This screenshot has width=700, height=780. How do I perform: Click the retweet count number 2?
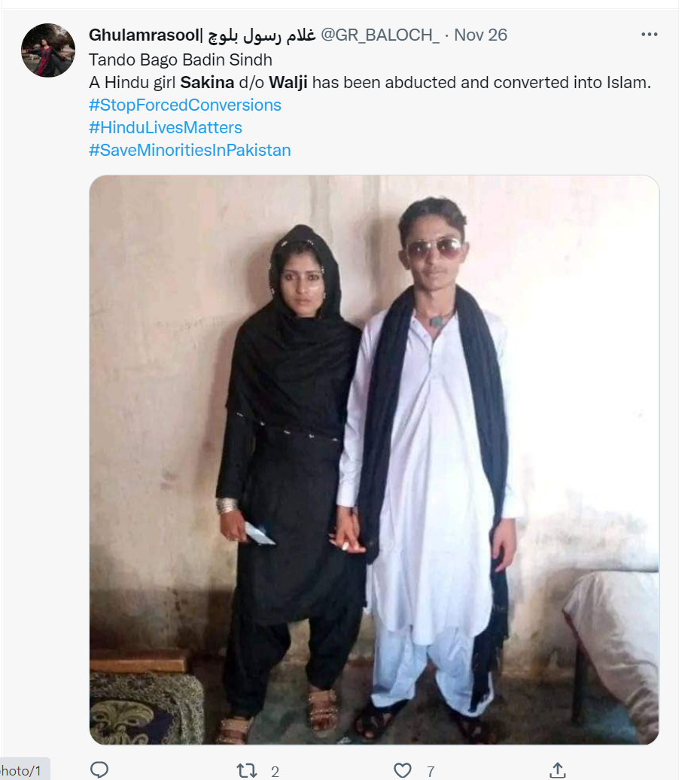(x=275, y=772)
